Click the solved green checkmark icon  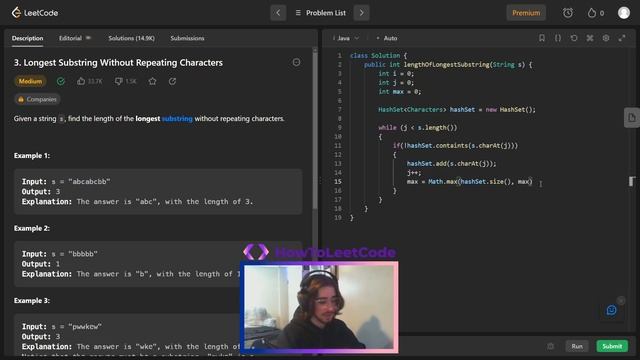point(61,81)
